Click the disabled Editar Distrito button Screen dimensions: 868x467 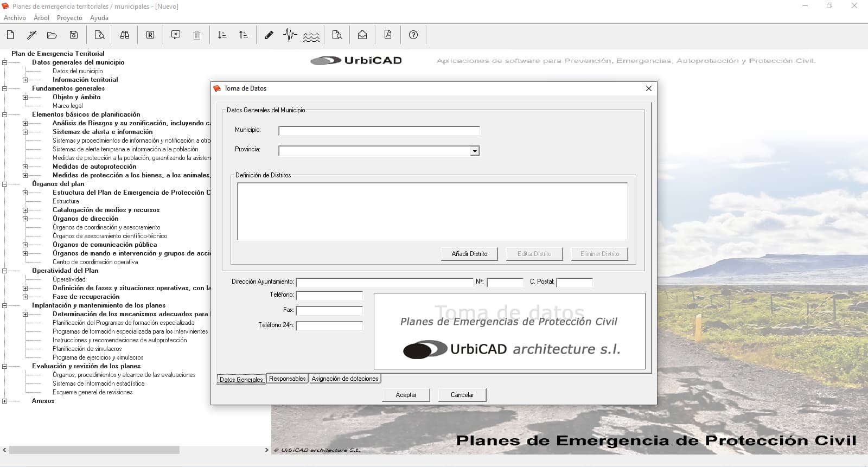point(534,254)
